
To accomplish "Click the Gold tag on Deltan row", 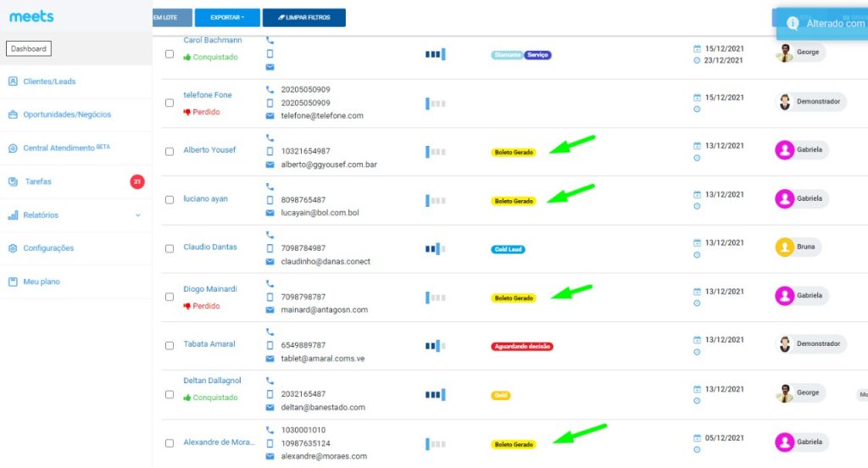I will [x=500, y=395].
